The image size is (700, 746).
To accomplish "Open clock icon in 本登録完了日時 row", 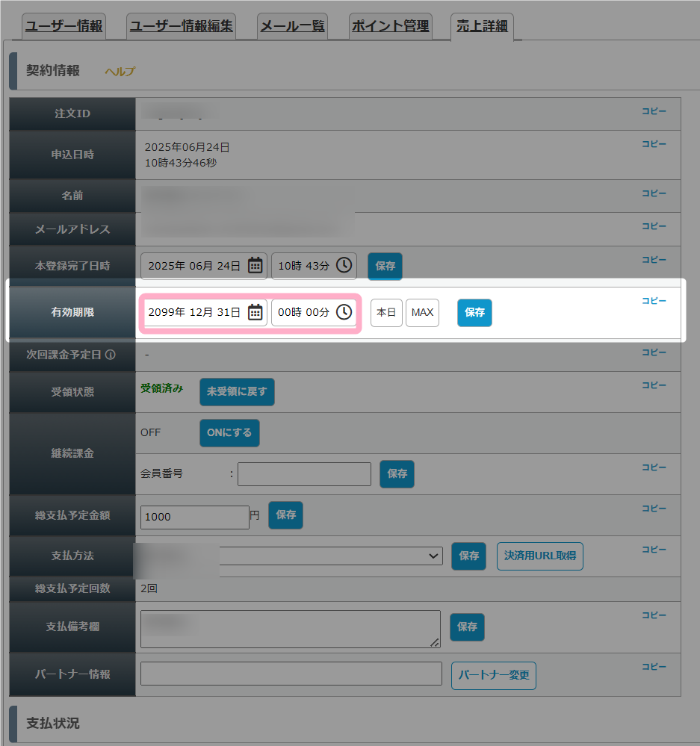I will pos(344,265).
